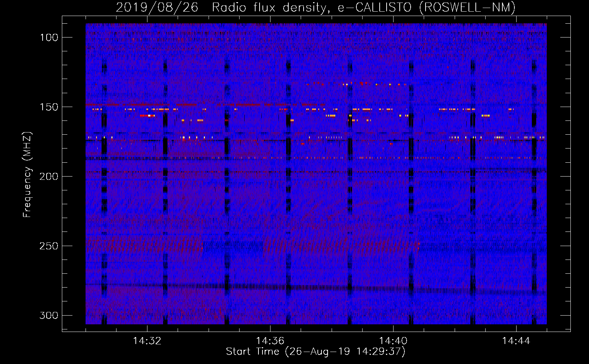This screenshot has width=589, height=364.
Task: Select the '300' frequency axis label
Action: click(49, 315)
